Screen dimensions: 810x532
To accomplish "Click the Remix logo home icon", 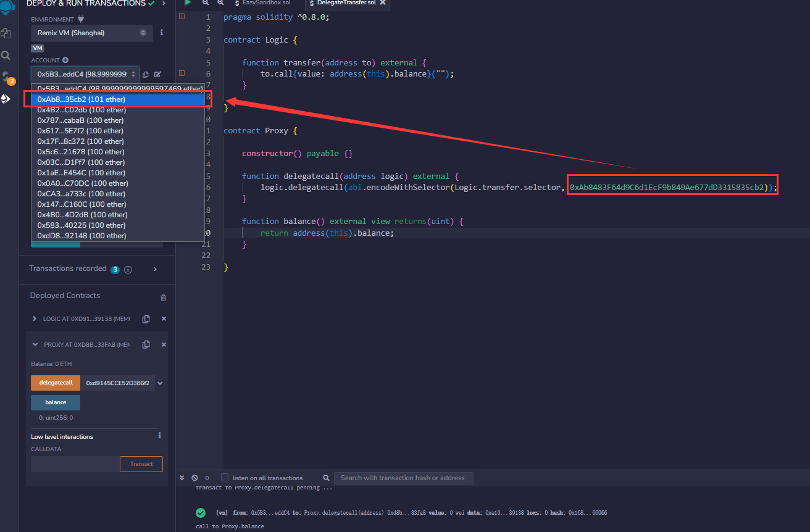I will (x=7, y=7).
